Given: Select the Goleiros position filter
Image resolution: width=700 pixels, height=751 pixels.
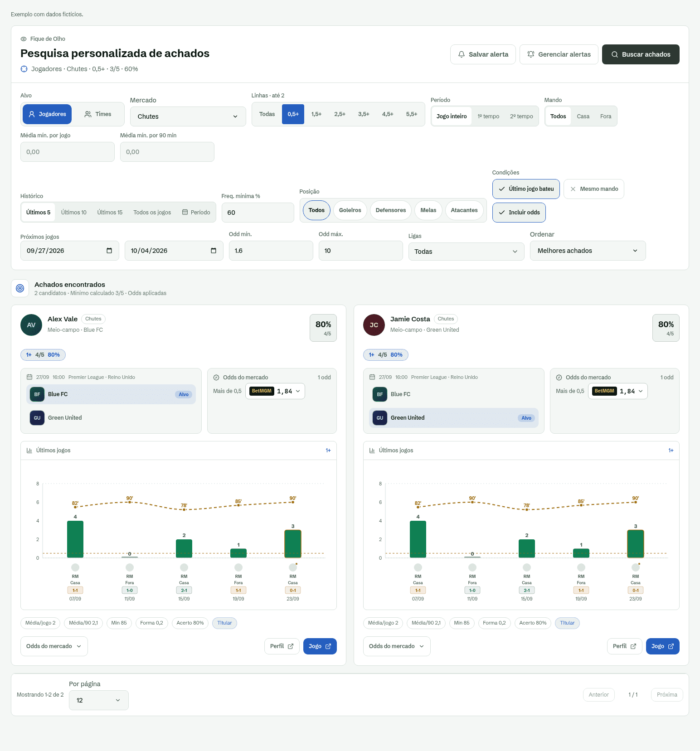Looking at the screenshot, I should tap(350, 210).
